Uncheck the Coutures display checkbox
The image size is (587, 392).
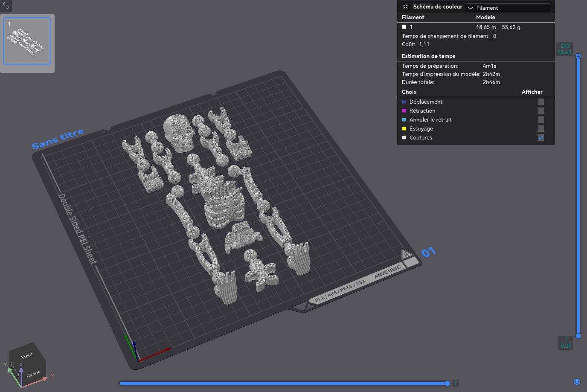pos(541,137)
